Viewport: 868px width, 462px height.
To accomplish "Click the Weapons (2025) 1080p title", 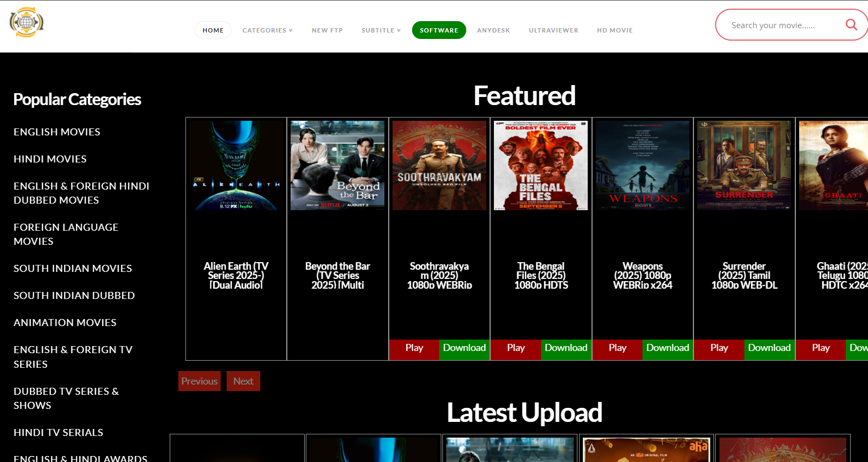I will (x=642, y=276).
